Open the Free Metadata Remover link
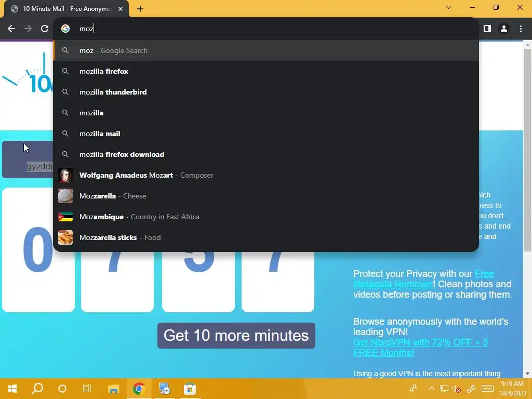532x399 pixels. tap(423, 279)
